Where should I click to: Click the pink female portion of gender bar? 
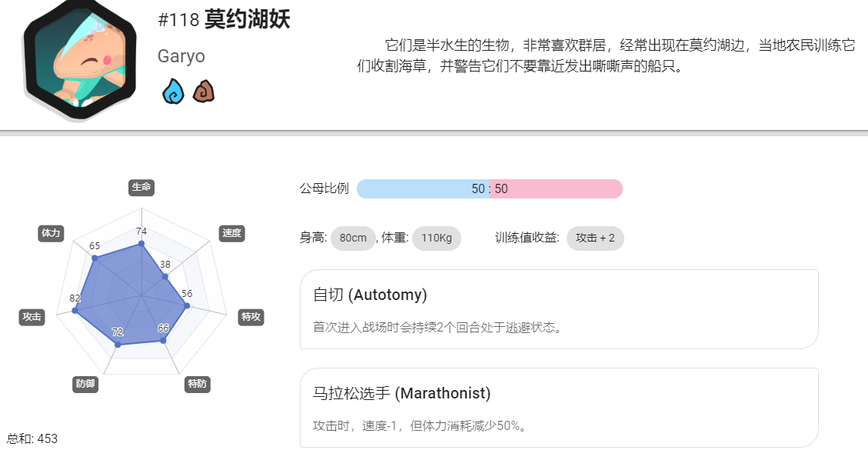[x=557, y=188]
